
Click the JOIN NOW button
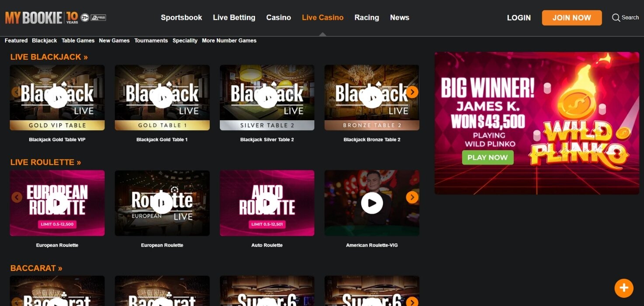point(571,18)
